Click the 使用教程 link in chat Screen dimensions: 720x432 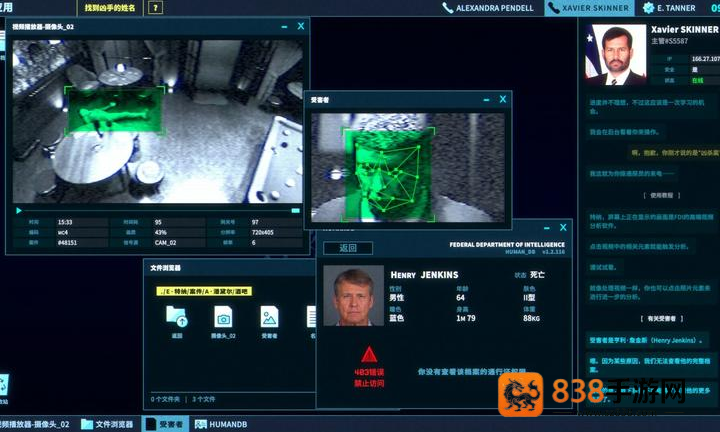tap(662, 196)
